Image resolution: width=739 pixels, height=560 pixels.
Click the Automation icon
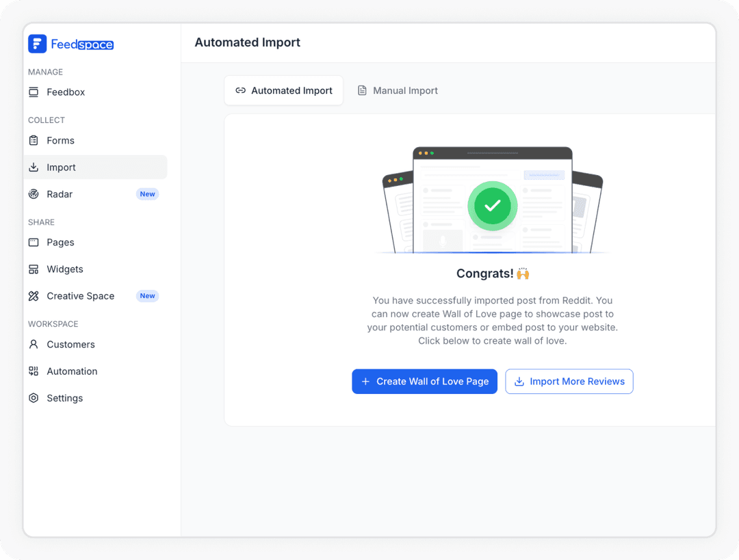tap(34, 371)
